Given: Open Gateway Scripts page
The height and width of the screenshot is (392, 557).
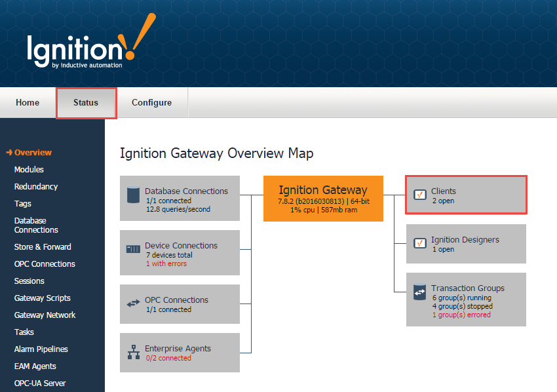Looking at the screenshot, I should coord(43,298).
